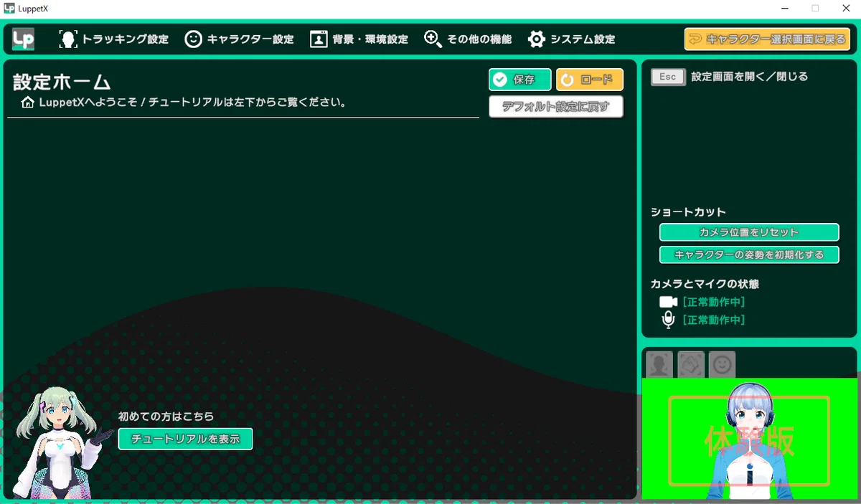Open トラッキング設定 tracking settings

(x=114, y=39)
